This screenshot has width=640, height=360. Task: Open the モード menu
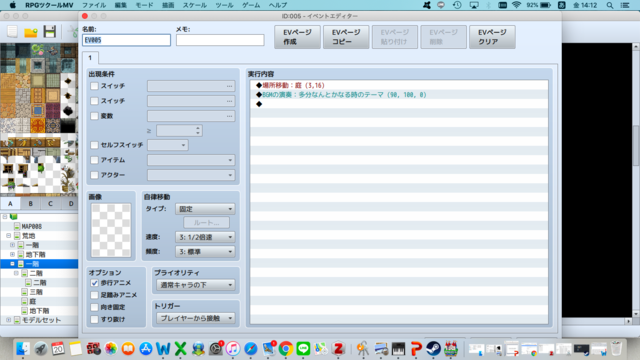point(144,5)
